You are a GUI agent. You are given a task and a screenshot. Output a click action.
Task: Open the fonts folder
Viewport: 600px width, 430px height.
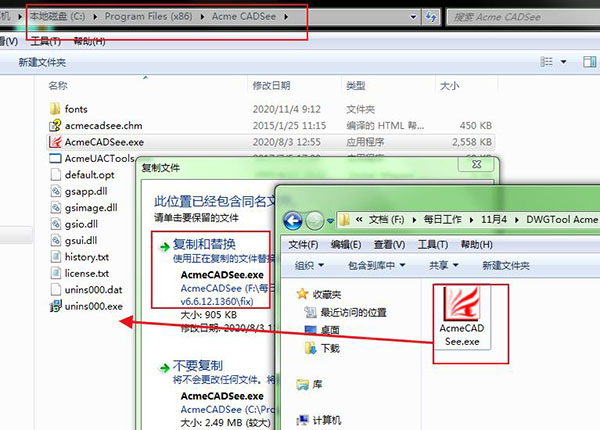76,109
